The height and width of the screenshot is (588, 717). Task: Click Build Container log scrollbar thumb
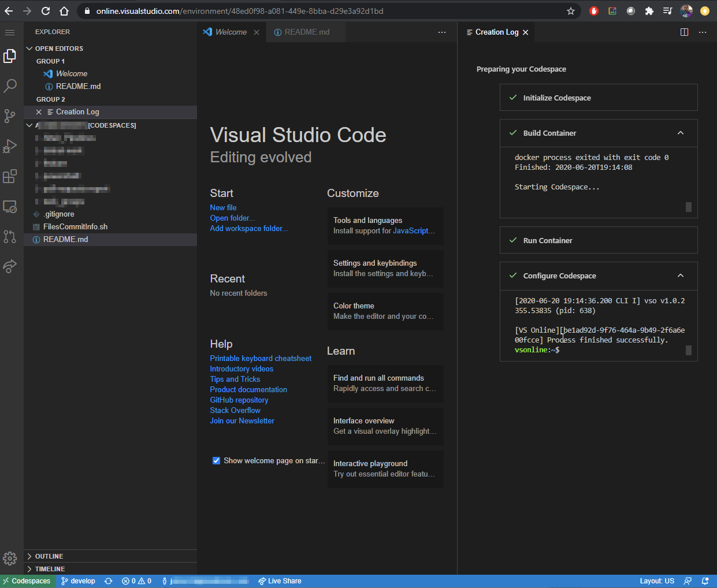[x=688, y=207]
